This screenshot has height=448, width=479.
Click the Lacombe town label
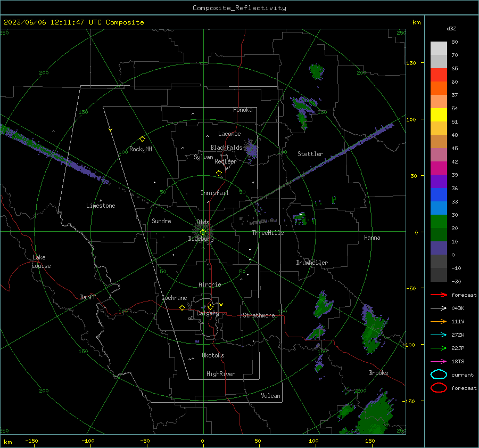pos(229,134)
